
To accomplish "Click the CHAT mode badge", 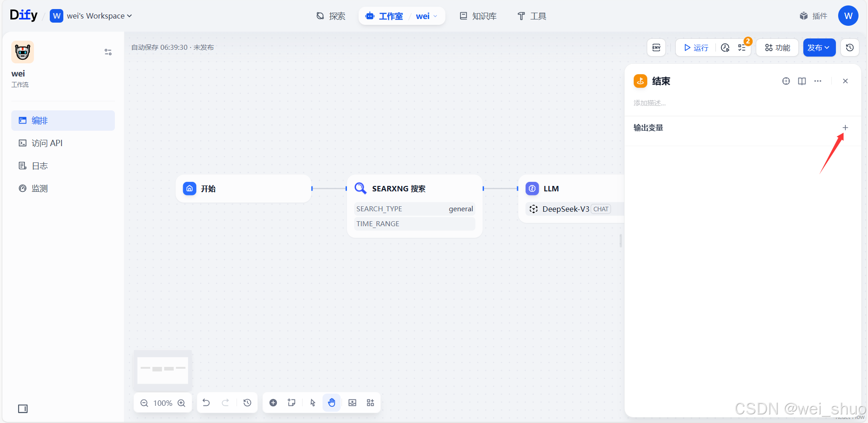I will pyautogui.click(x=601, y=209).
